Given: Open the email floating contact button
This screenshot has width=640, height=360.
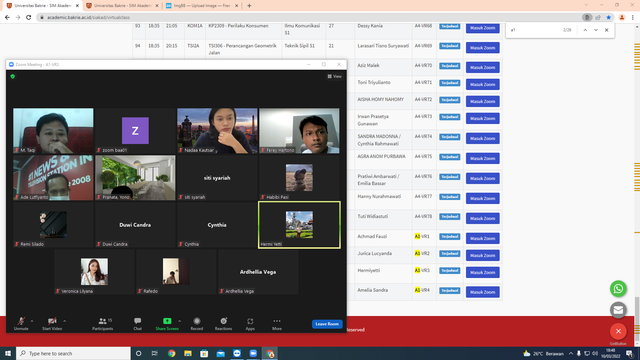Looking at the screenshot, I should click(618, 310).
